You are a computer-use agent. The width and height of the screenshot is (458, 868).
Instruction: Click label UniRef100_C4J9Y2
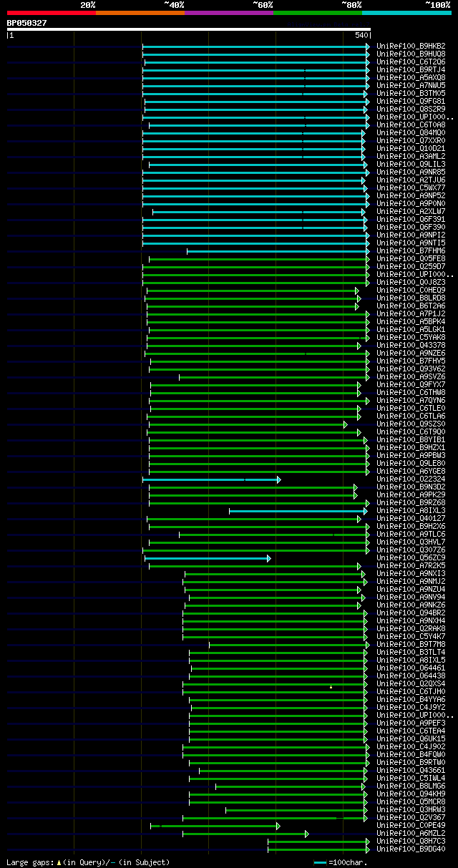click(411, 707)
